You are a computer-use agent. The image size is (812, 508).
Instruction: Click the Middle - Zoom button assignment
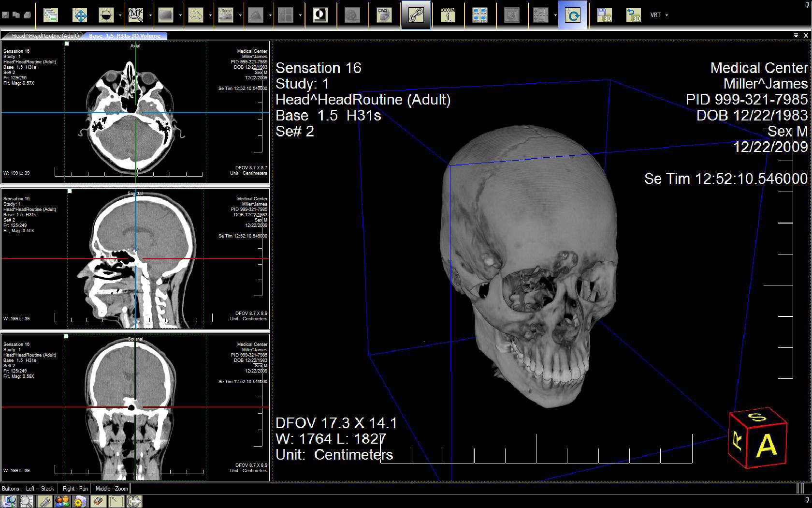tap(111, 489)
